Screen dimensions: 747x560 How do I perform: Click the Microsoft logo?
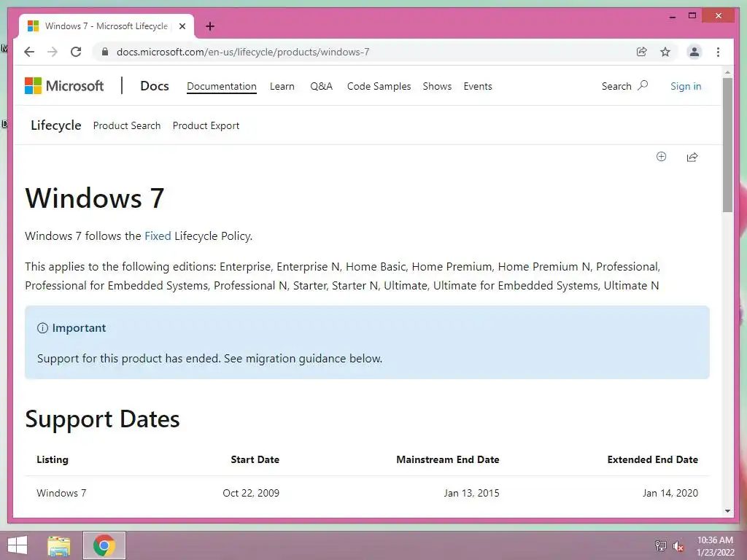tap(64, 86)
